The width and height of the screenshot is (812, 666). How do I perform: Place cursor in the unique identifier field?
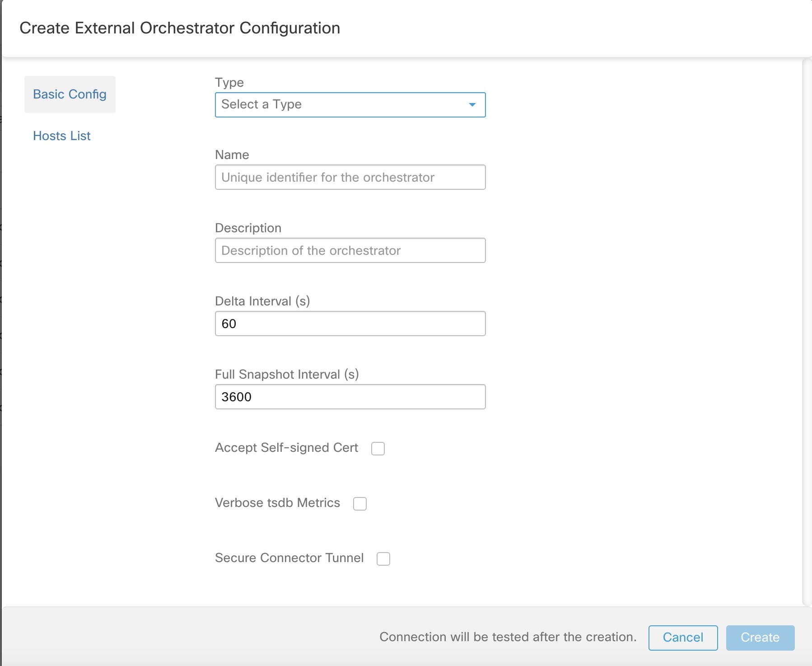pos(350,177)
